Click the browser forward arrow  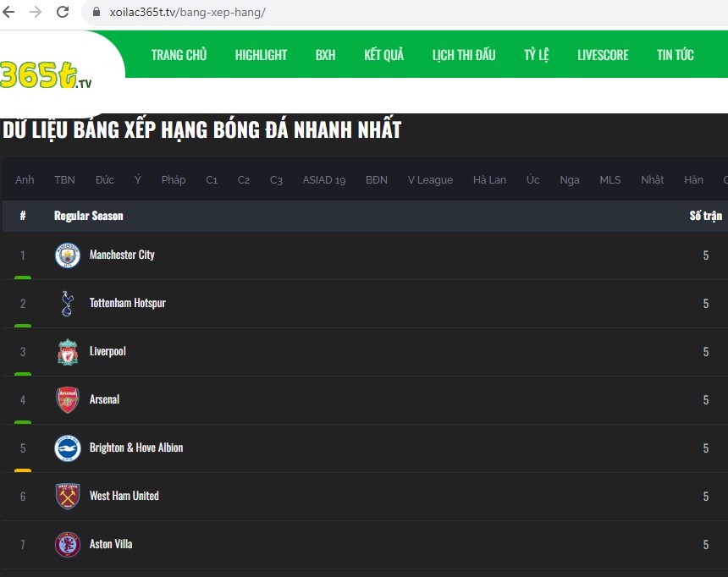pyautogui.click(x=36, y=12)
